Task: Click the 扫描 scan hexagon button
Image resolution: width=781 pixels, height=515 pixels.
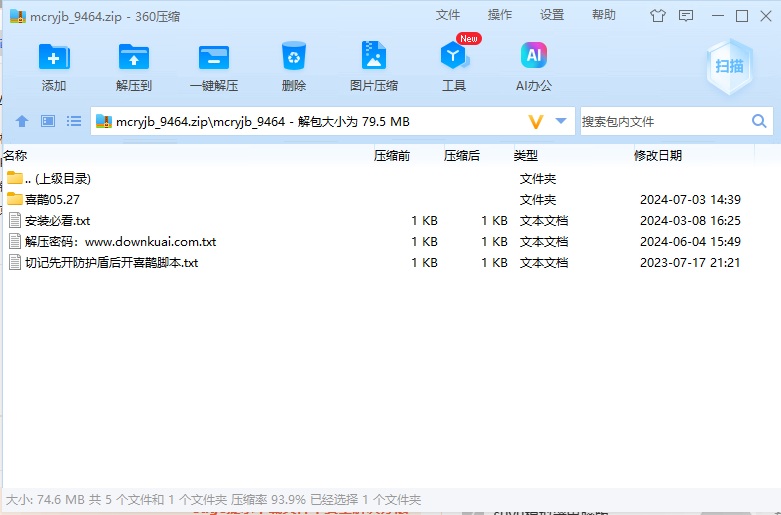Action: coord(730,66)
